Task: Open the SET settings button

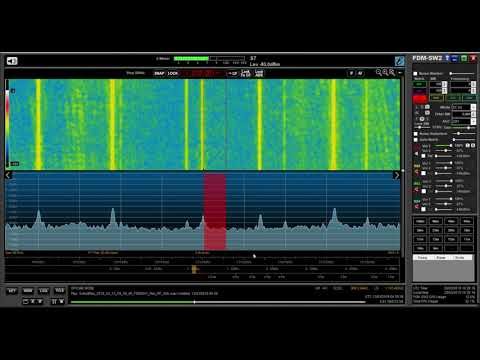Action: point(12,291)
